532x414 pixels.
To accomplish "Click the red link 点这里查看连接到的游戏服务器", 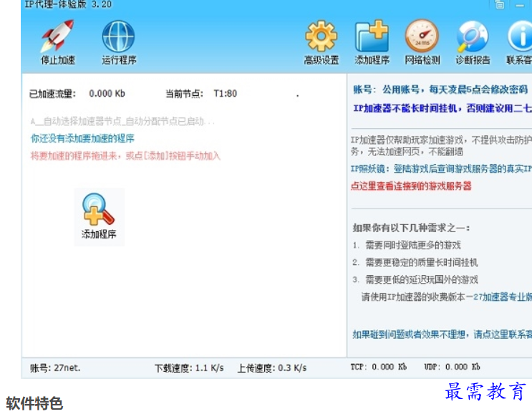I will [x=411, y=186].
